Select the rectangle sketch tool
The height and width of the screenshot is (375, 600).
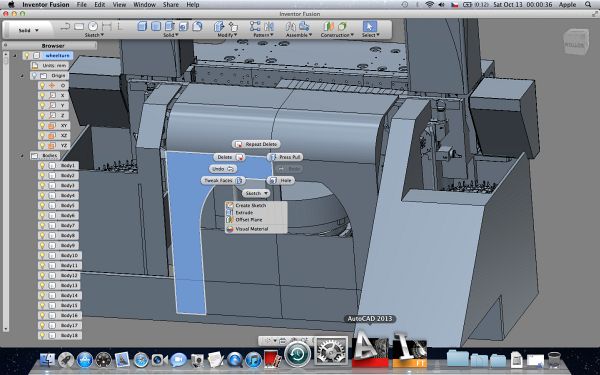(x=79, y=26)
